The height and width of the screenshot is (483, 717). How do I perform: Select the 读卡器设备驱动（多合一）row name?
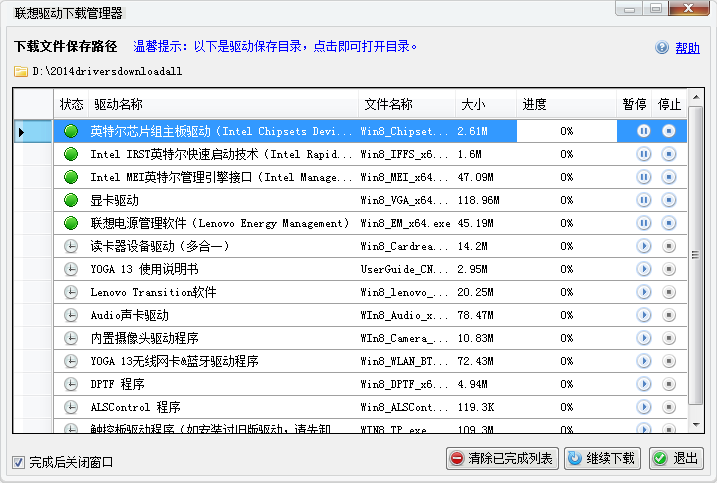(160, 246)
